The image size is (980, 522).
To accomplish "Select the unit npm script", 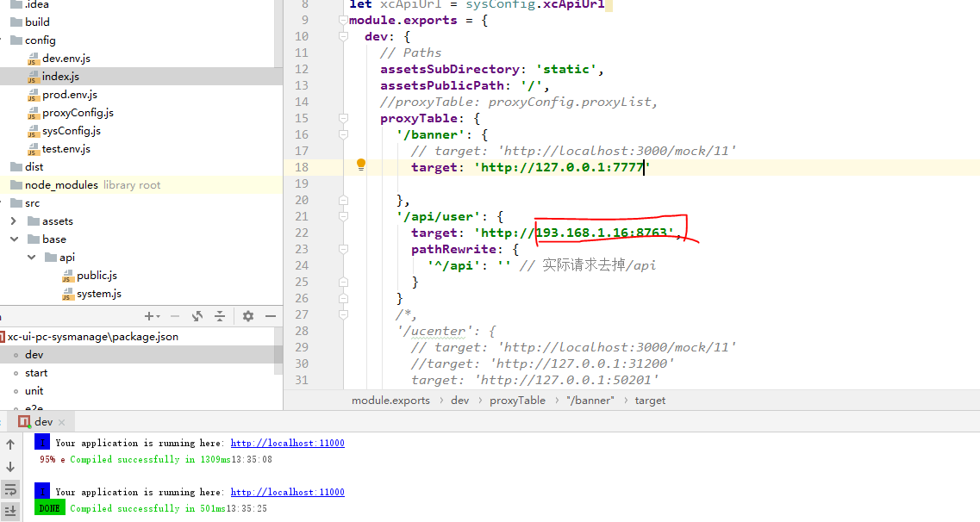I will click(34, 391).
